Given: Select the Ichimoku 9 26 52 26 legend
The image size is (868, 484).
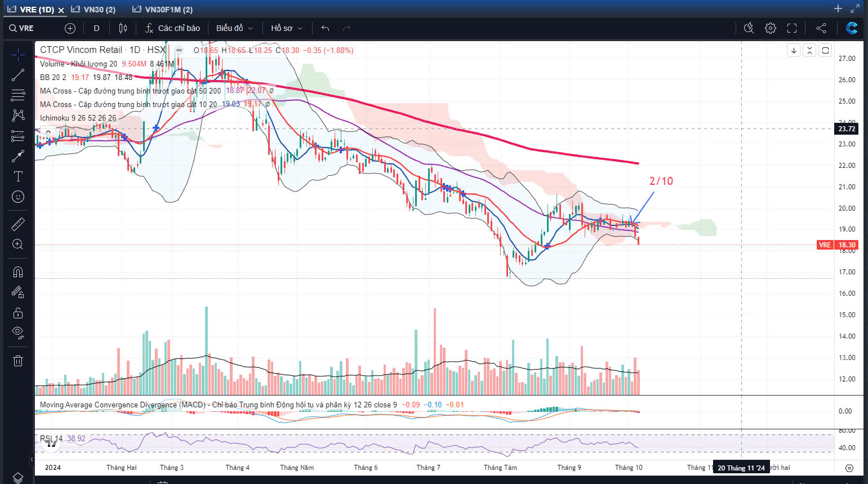Looking at the screenshot, I should (78, 118).
